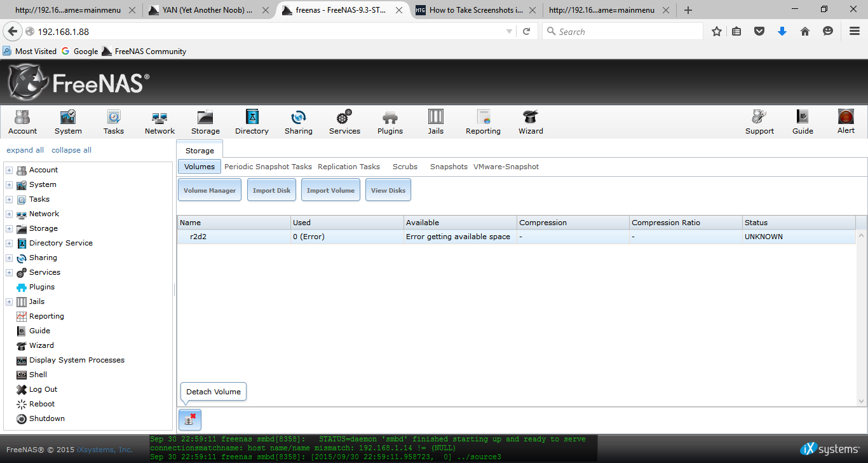Switch to Replication Tasks tab
Image resolution: width=868 pixels, height=463 pixels.
349,167
